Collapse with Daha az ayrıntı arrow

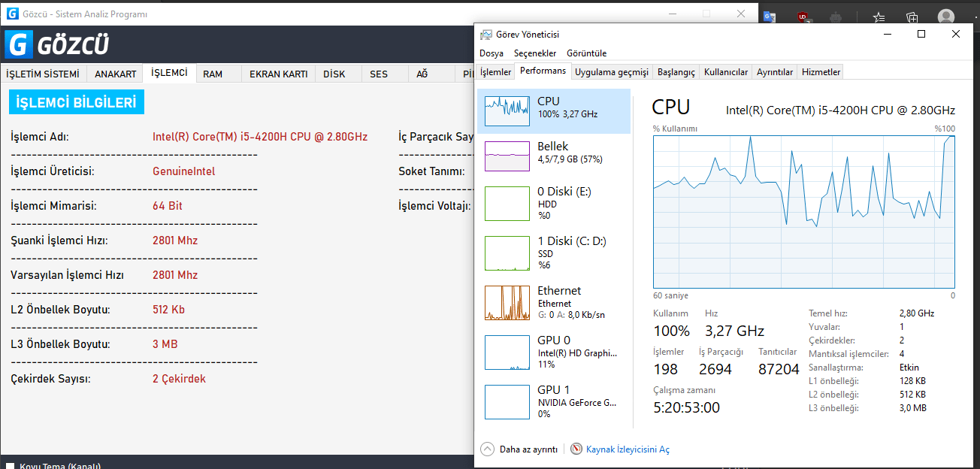coord(487,449)
